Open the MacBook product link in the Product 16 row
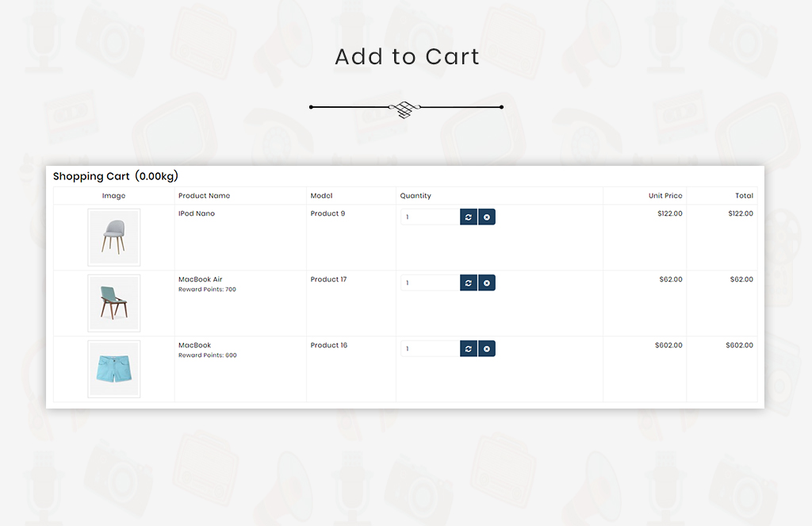Viewport: 812px width, 526px height. (195, 345)
